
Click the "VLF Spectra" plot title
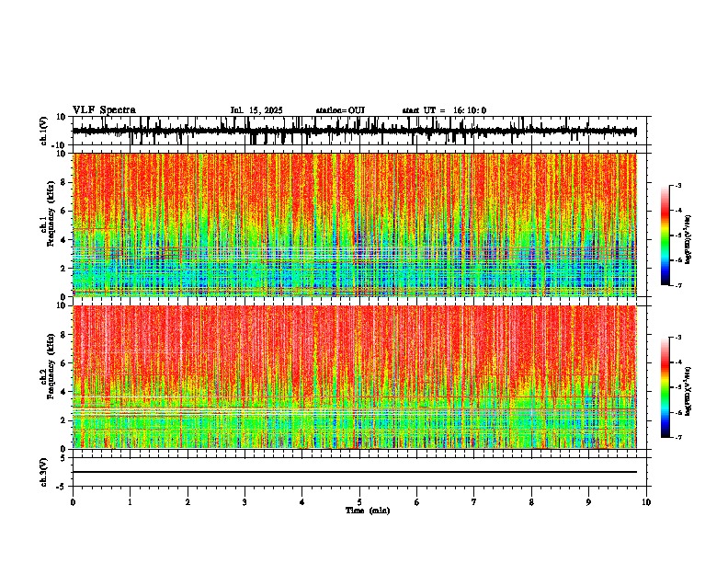tap(104, 110)
